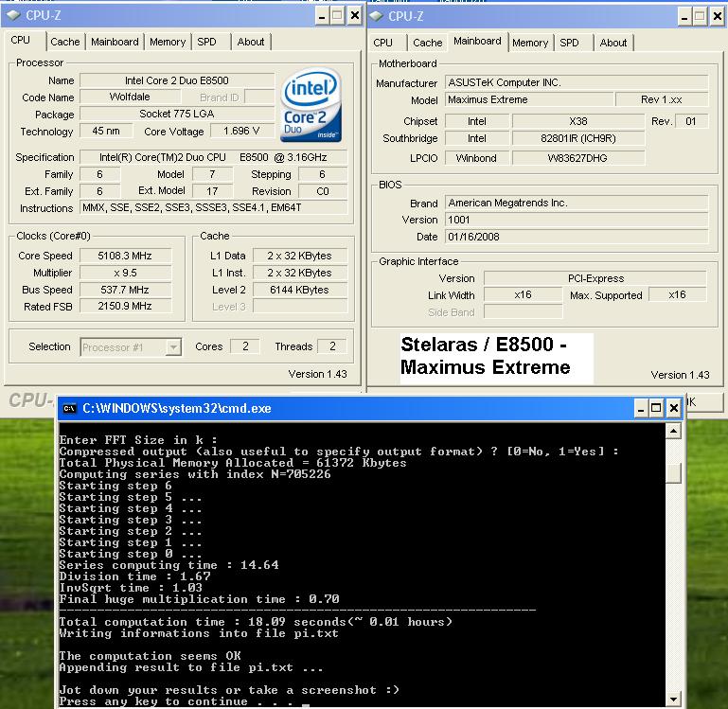Image resolution: width=728 pixels, height=709 pixels.
Task: Close the left CPU-Z window
Action: coord(354,16)
